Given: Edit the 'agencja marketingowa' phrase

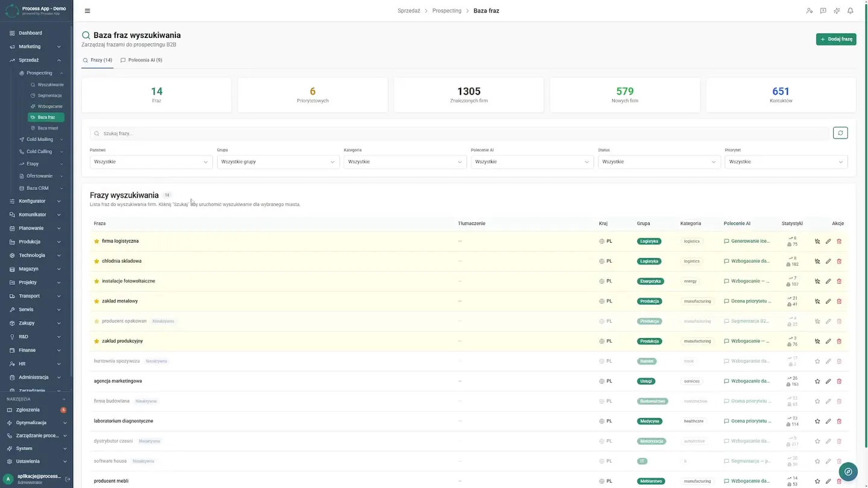Looking at the screenshot, I should [x=828, y=381].
